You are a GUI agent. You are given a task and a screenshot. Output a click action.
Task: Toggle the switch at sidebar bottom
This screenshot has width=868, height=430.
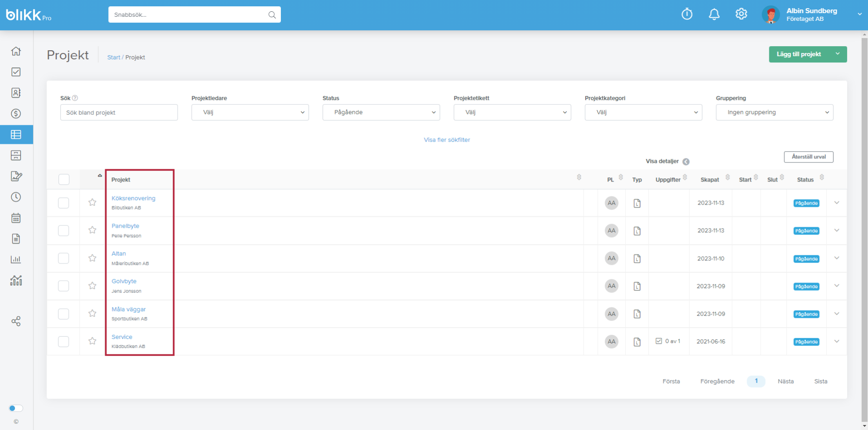(16, 408)
